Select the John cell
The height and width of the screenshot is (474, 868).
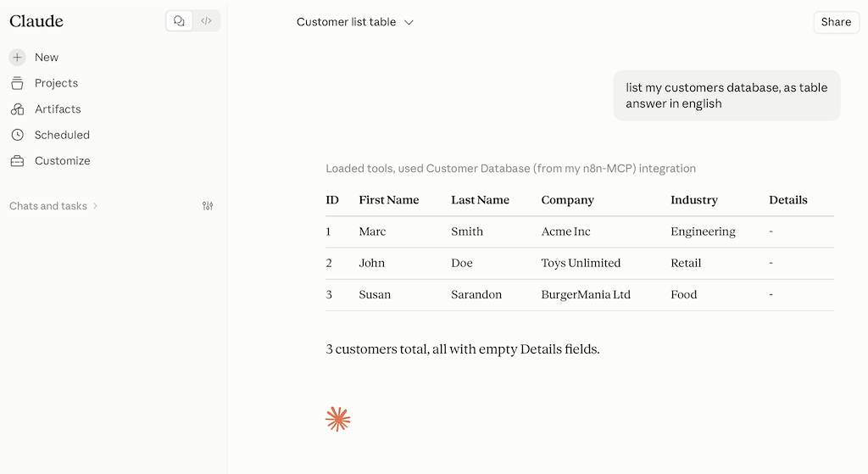[371, 263]
